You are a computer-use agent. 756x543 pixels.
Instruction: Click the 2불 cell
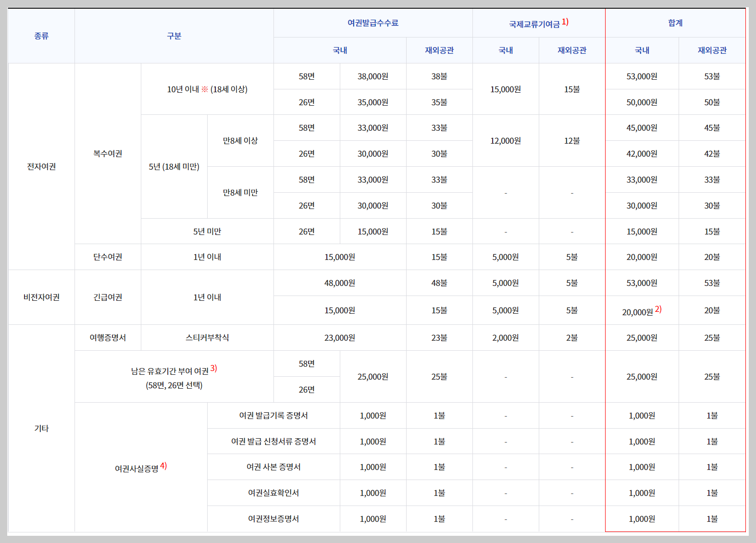(x=572, y=338)
